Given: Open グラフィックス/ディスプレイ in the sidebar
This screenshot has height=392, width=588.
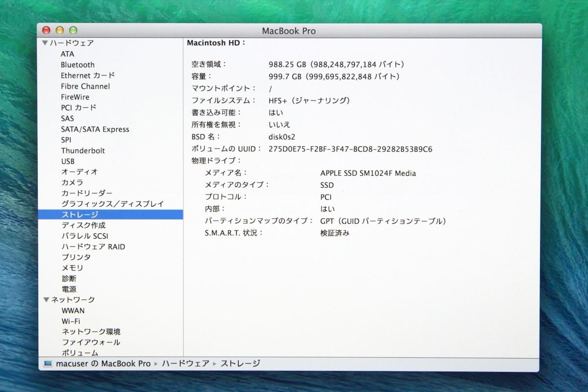Looking at the screenshot, I should click(x=112, y=204).
